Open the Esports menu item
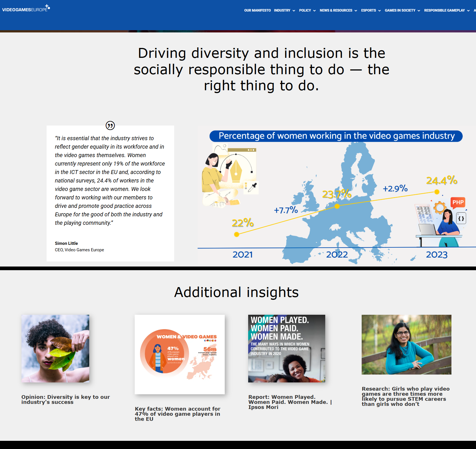Screen dimensions: 476x449 coord(368,10)
